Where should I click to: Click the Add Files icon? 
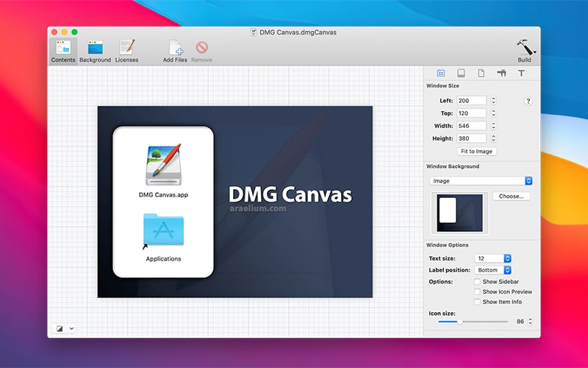point(175,48)
